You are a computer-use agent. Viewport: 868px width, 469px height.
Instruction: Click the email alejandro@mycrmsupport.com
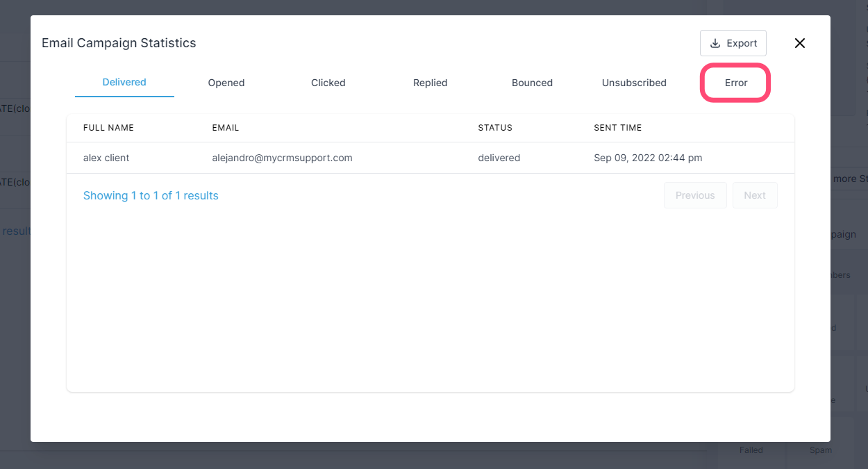click(282, 158)
